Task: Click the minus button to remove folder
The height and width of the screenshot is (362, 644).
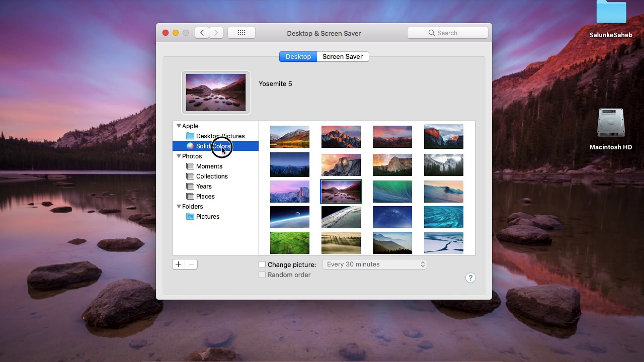Action: (x=191, y=264)
